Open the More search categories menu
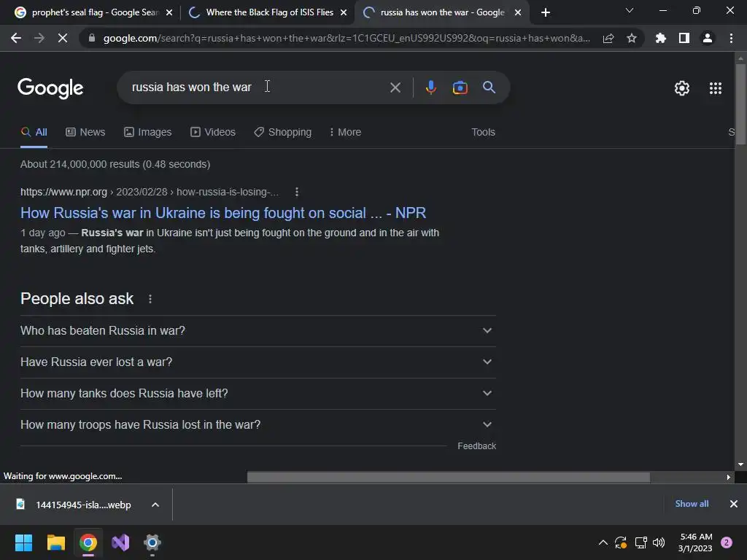 pos(345,132)
